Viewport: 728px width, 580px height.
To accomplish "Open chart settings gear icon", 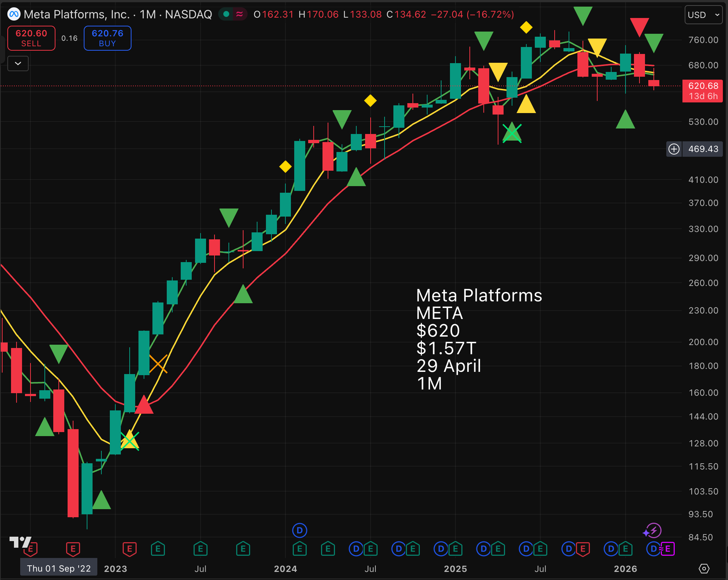I will pos(704,569).
